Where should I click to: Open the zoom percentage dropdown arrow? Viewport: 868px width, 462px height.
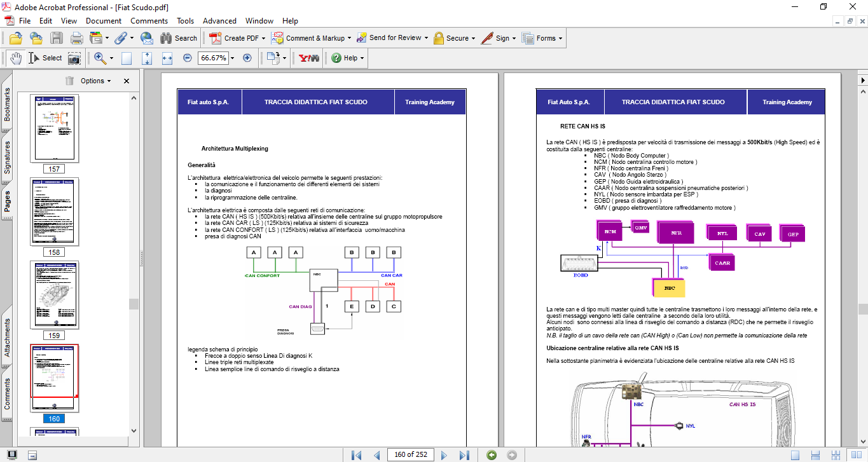pos(232,58)
